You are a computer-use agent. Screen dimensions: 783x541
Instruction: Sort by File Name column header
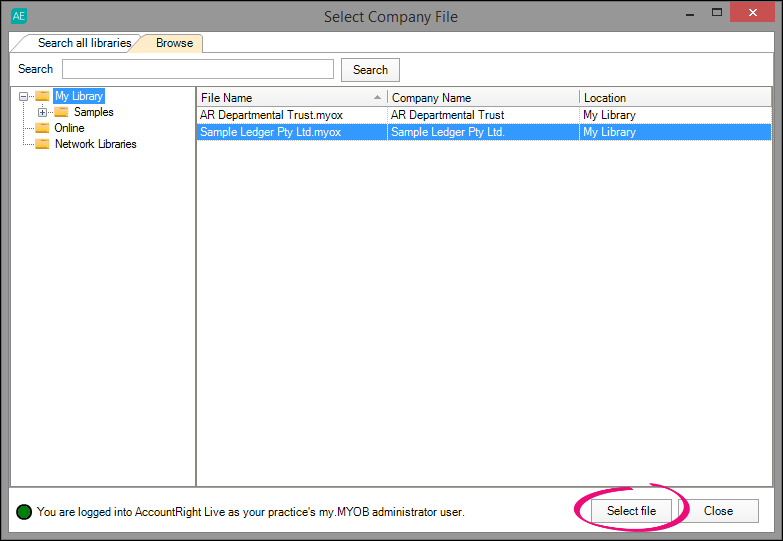(x=285, y=98)
